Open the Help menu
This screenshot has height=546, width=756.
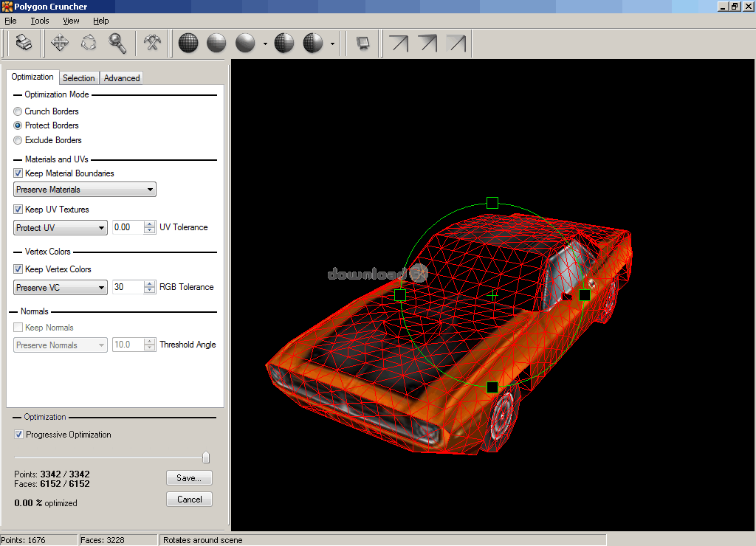point(100,21)
